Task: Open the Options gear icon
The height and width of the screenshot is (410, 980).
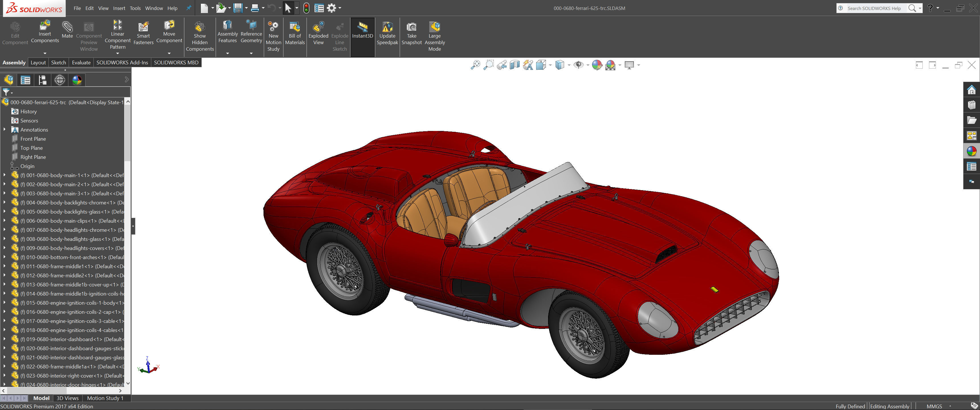Action: (331, 8)
